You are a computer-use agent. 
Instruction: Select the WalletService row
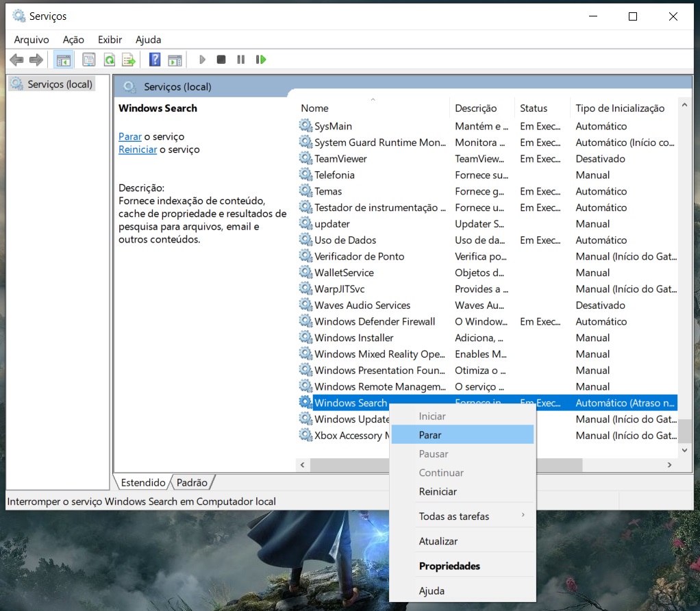tap(488, 273)
